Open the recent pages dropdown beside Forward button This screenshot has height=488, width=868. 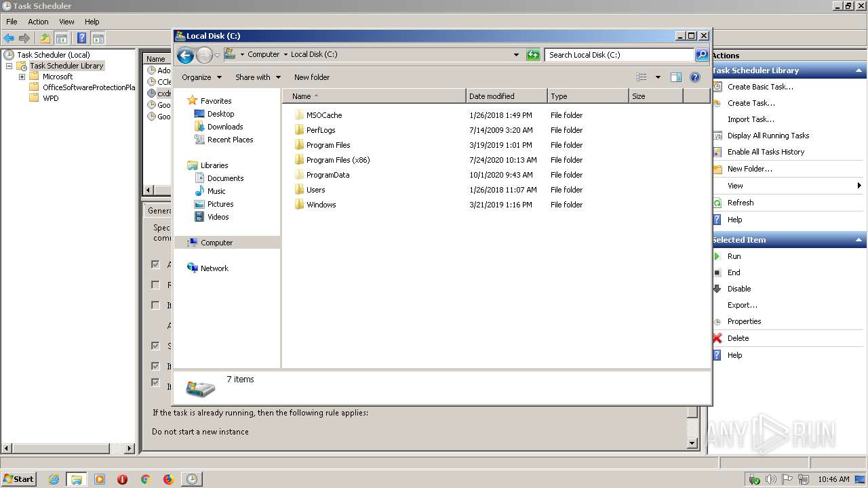tap(217, 55)
